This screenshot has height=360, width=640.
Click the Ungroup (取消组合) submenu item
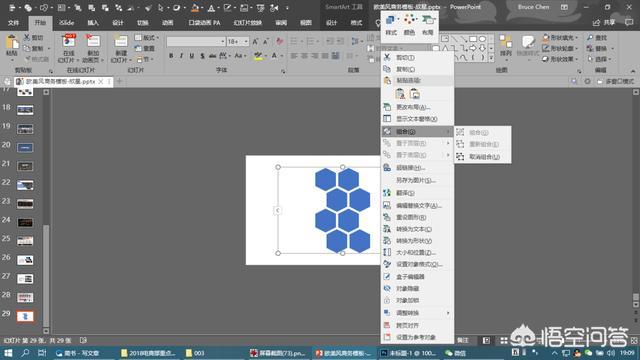click(483, 157)
